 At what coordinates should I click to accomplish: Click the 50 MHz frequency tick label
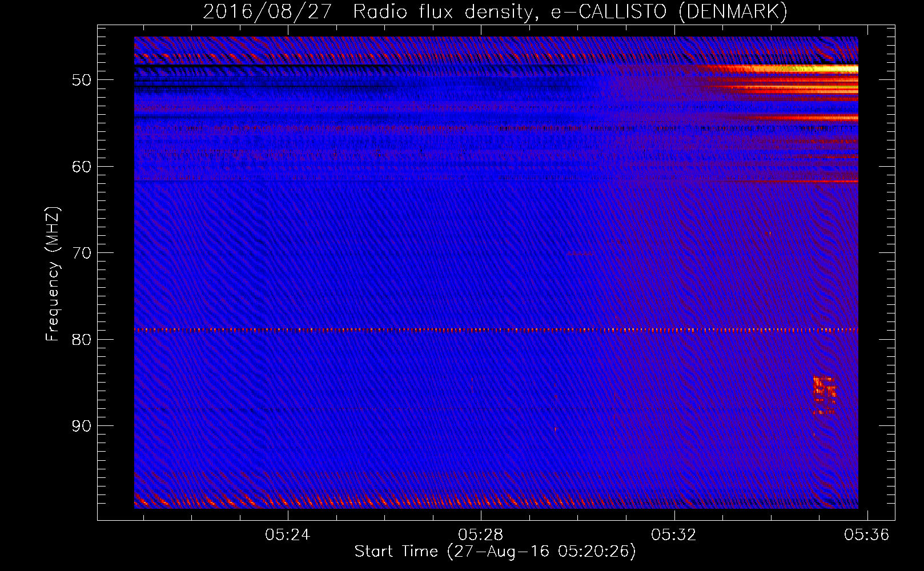point(82,80)
